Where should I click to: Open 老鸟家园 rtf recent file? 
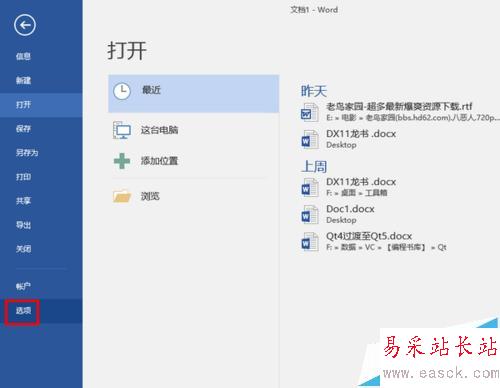tap(399, 107)
